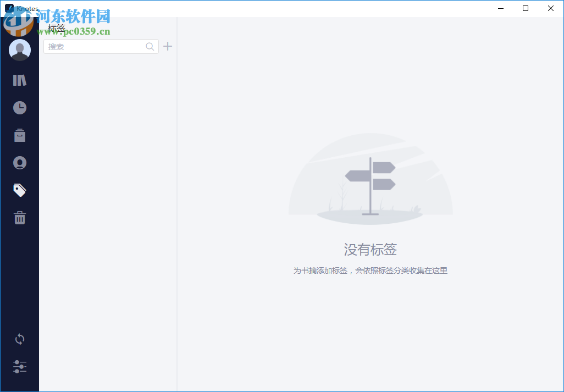Select the authors sidebar icon
Screen dimensions: 564x392
19,162
